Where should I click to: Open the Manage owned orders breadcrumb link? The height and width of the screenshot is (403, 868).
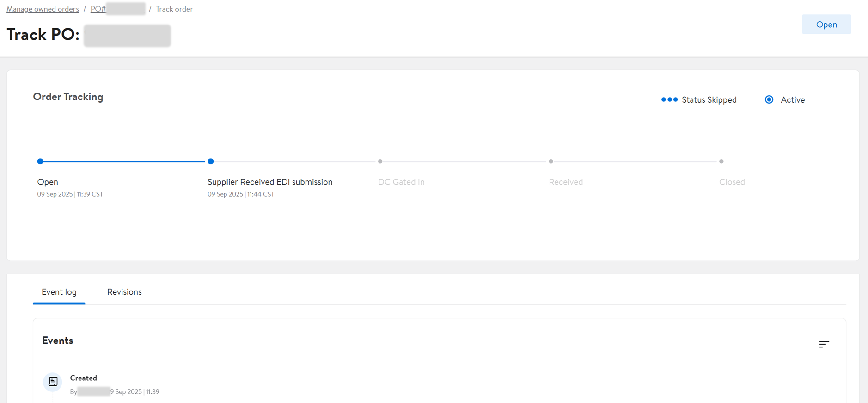43,9
